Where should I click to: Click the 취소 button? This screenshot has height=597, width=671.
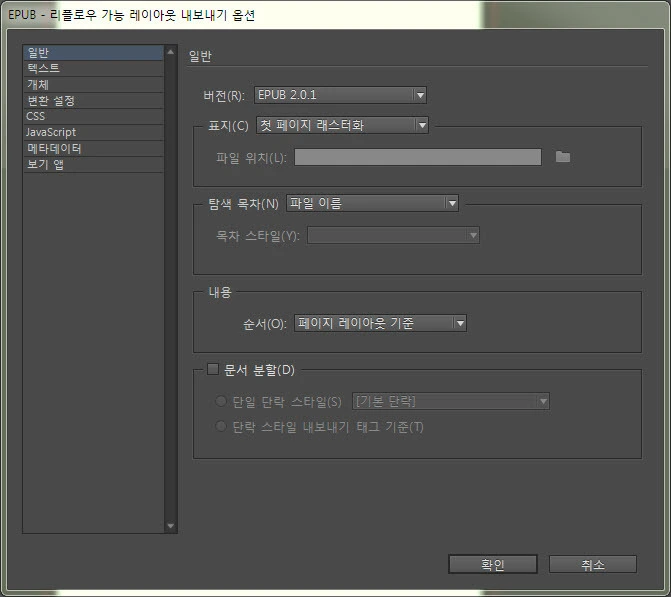(593, 564)
